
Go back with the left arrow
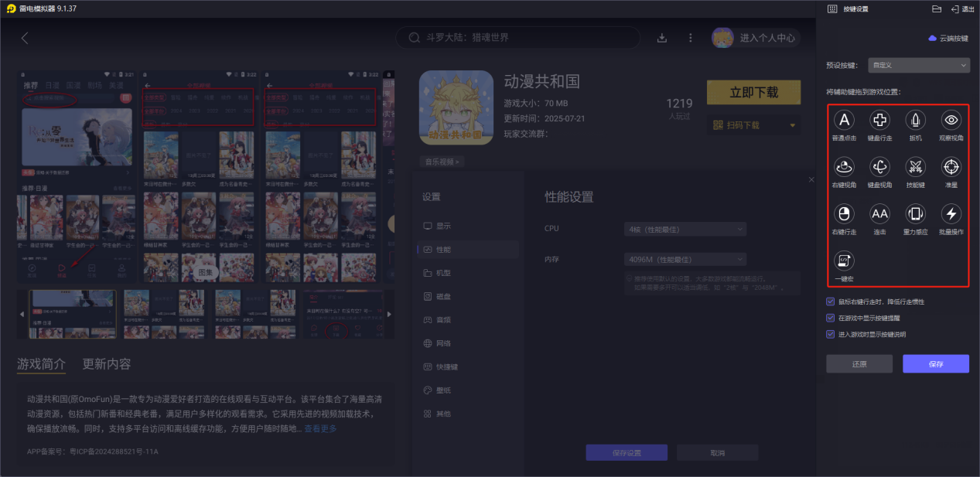coord(25,38)
